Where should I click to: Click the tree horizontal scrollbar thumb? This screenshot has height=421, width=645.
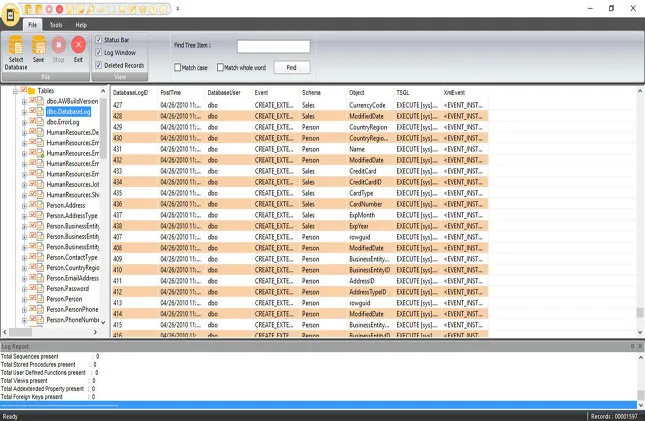(x=20, y=332)
